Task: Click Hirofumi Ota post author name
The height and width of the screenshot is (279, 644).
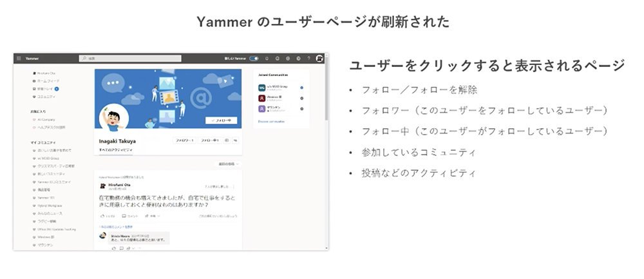Action: (120, 185)
